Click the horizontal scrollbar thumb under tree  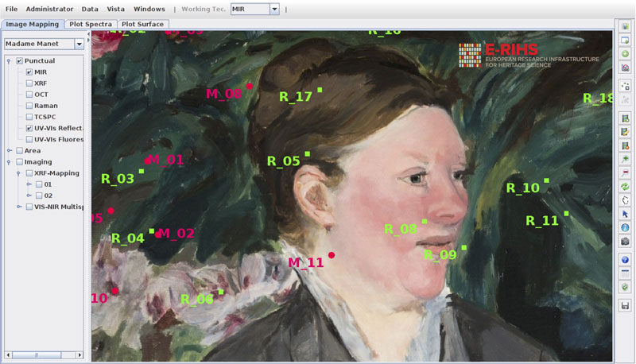click(x=37, y=355)
